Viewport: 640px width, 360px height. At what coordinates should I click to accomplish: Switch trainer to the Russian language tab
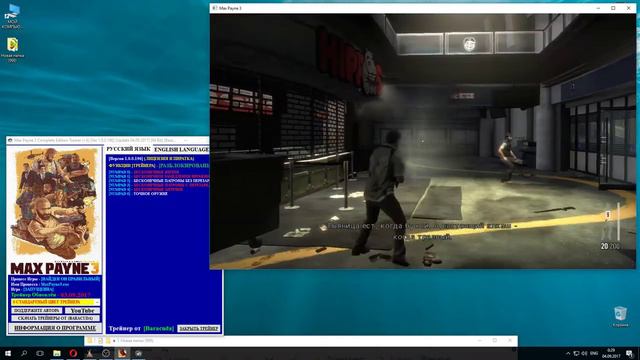point(128,149)
